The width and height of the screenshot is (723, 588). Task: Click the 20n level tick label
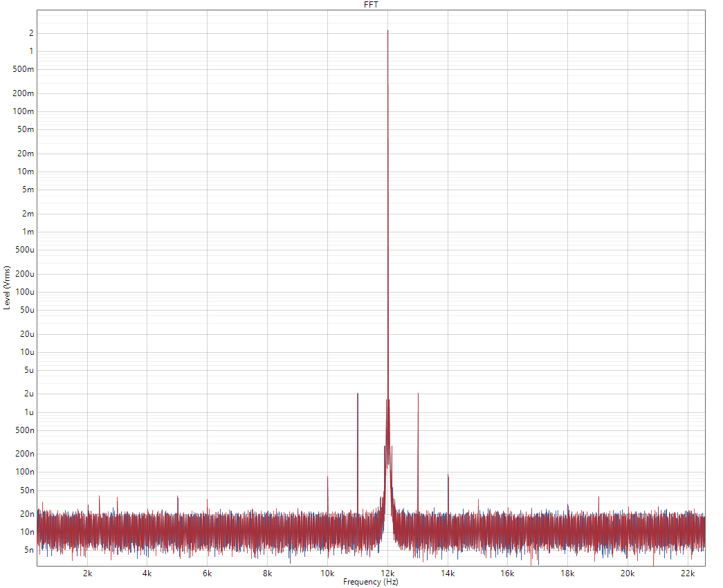pos(27,514)
